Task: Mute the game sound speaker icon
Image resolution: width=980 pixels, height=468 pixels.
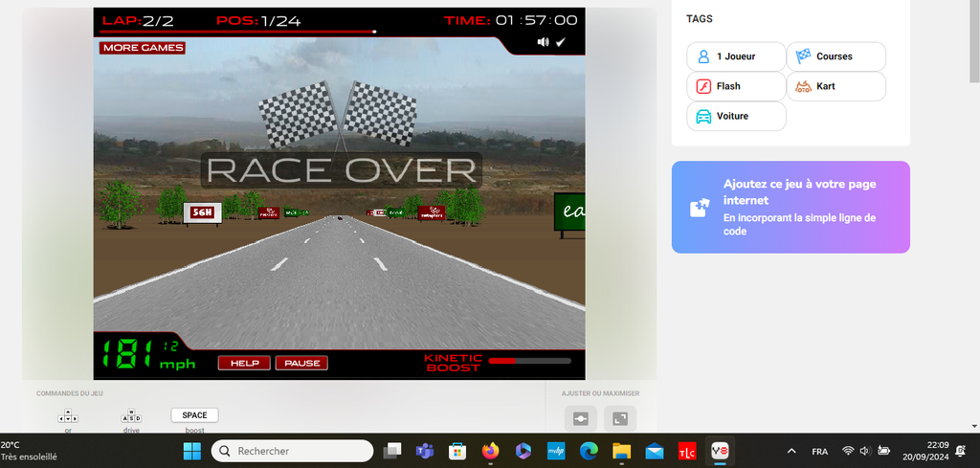Action: (543, 42)
